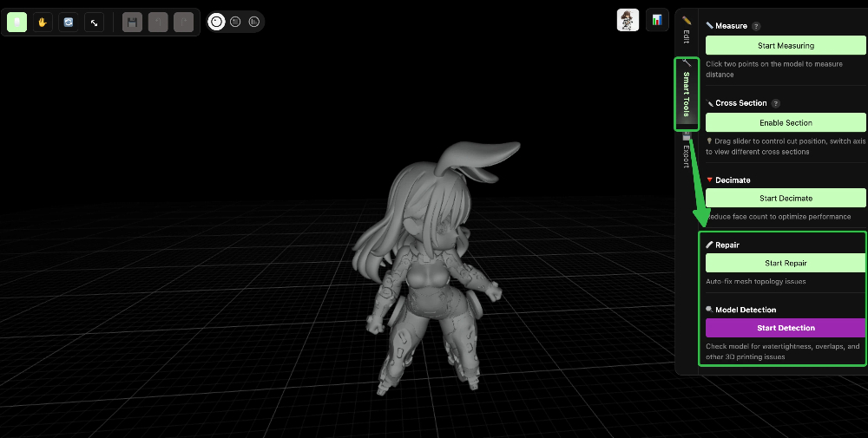Click Start Repair
Image resolution: width=868 pixels, height=438 pixels.
[786, 264]
